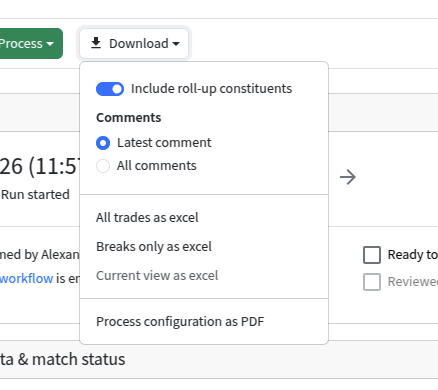Collapse the Download dropdown menu

coord(134,43)
